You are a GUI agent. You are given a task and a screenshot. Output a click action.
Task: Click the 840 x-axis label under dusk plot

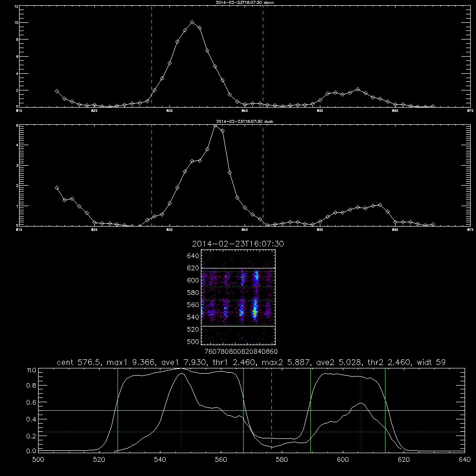click(x=245, y=230)
